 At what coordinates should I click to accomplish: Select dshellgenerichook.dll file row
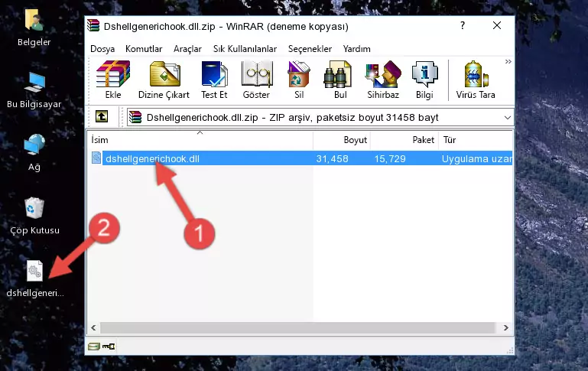click(x=300, y=158)
